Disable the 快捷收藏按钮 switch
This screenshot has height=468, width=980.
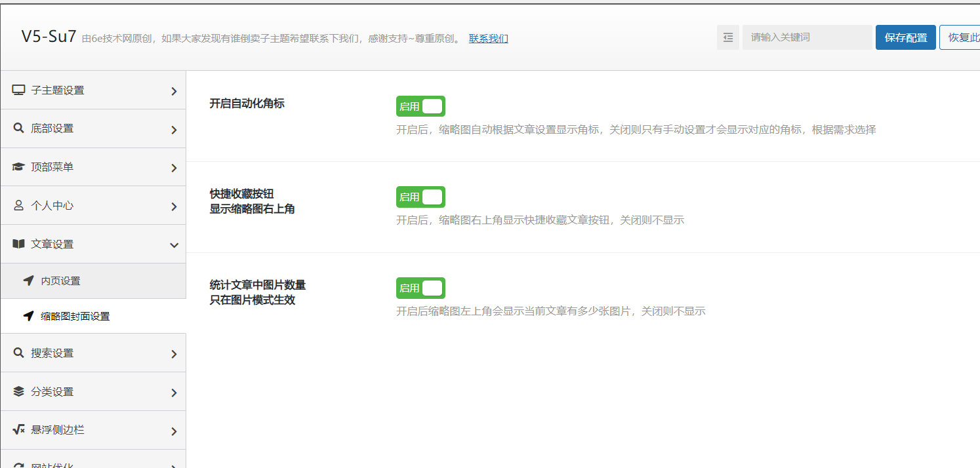(420, 197)
